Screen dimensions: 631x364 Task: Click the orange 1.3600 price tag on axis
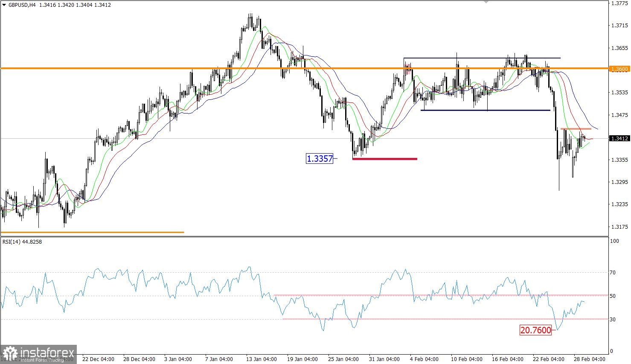(619, 69)
